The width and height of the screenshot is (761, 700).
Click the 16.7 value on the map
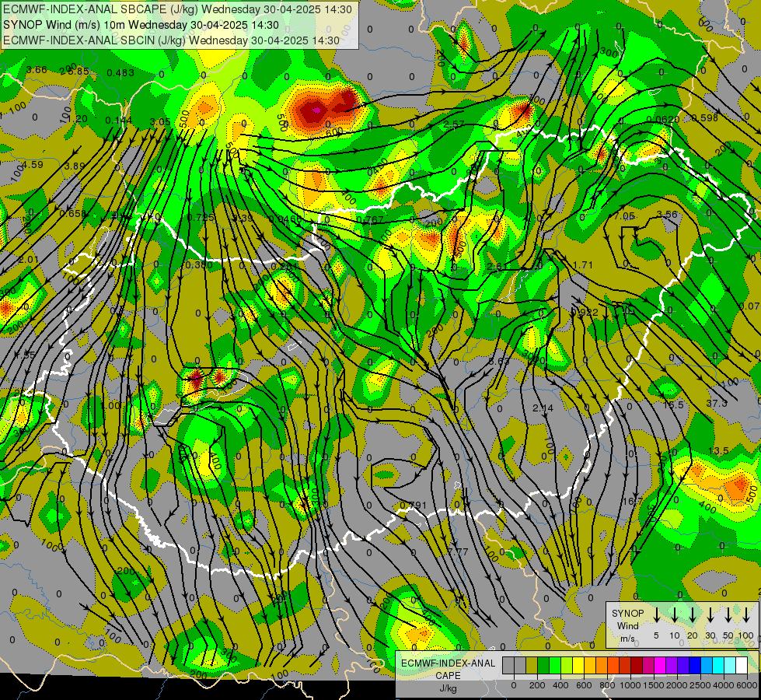[633, 501]
